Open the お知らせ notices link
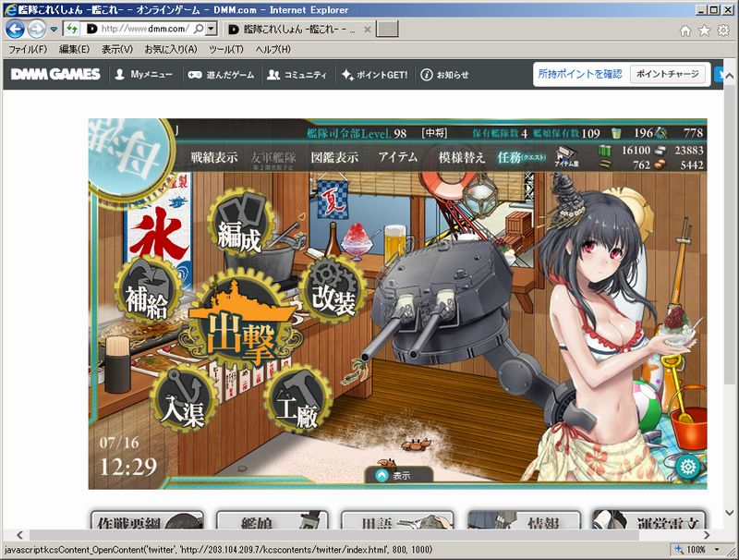The image size is (739, 560). (x=445, y=75)
